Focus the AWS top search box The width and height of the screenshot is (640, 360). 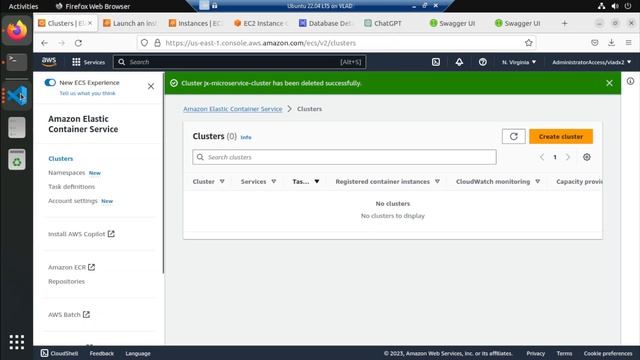[239, 62]
